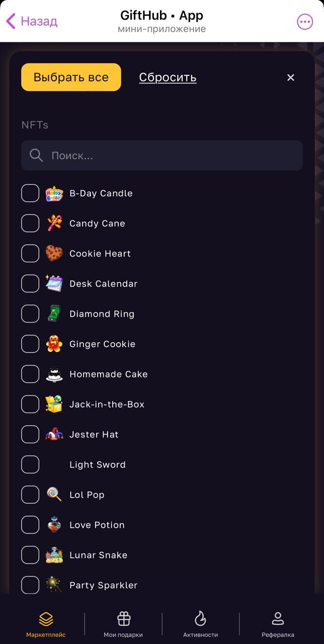
Task: Select the Homemade Cake checkbox
Action: coord(30,374)
